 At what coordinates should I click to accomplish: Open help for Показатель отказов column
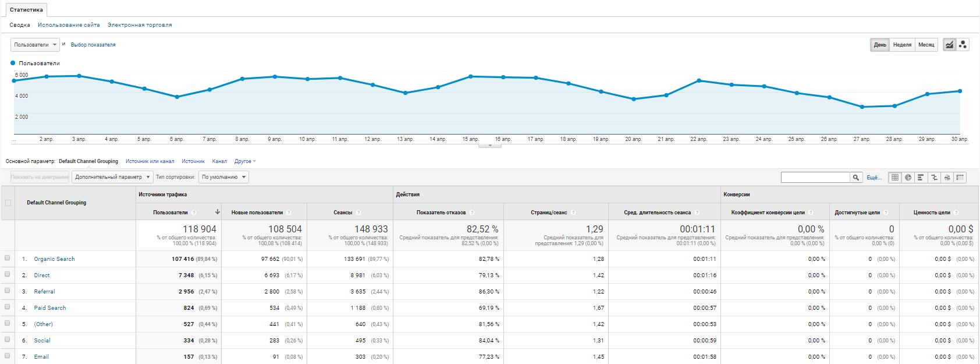coord(472,213)
